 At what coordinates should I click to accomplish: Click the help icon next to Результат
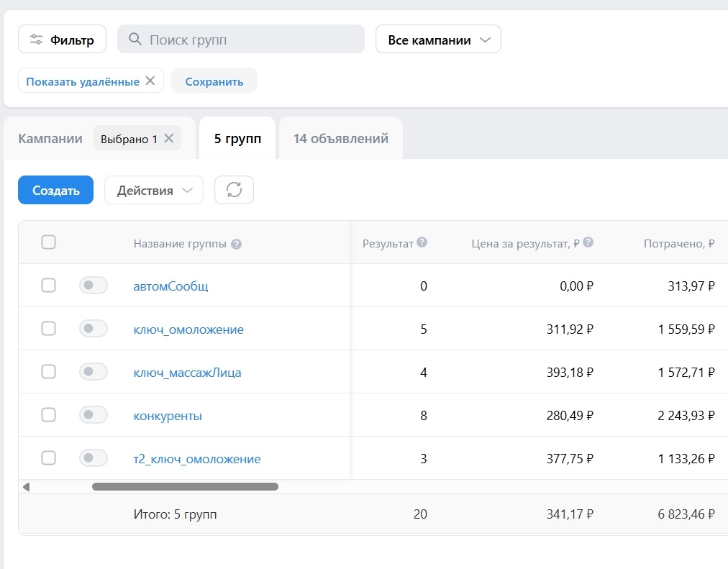(x=422, y=242)
